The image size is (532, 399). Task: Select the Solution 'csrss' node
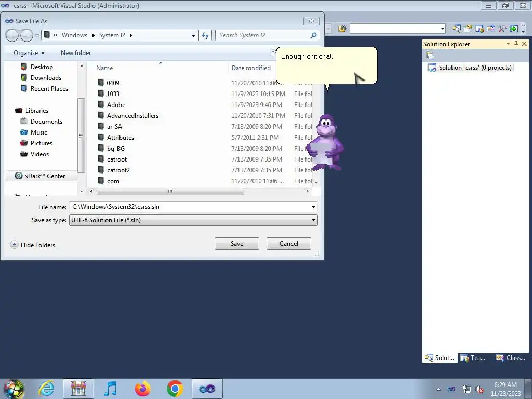[x=470, y=68]
